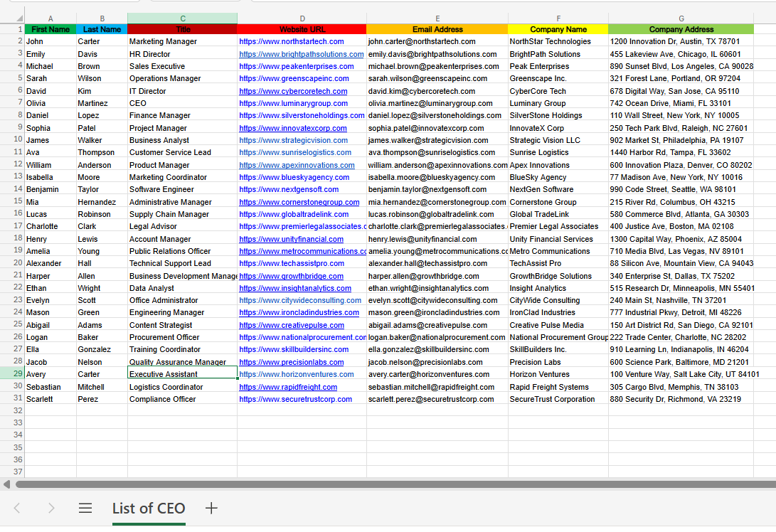Switch to the List of CEO sheet tab
This screenshot has width=776, height=532.
pos(149,509)
